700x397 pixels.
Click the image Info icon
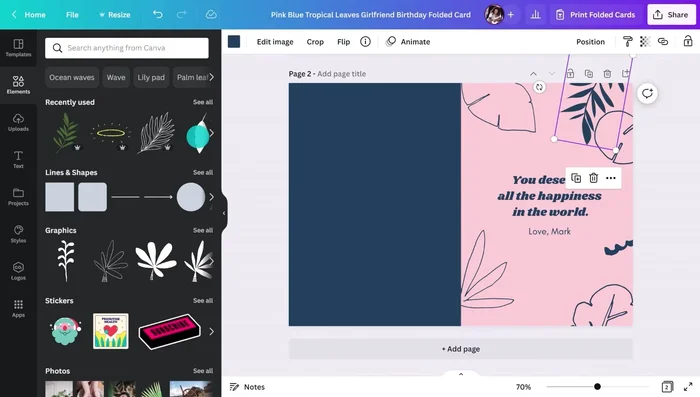click(x=365, y=42)
